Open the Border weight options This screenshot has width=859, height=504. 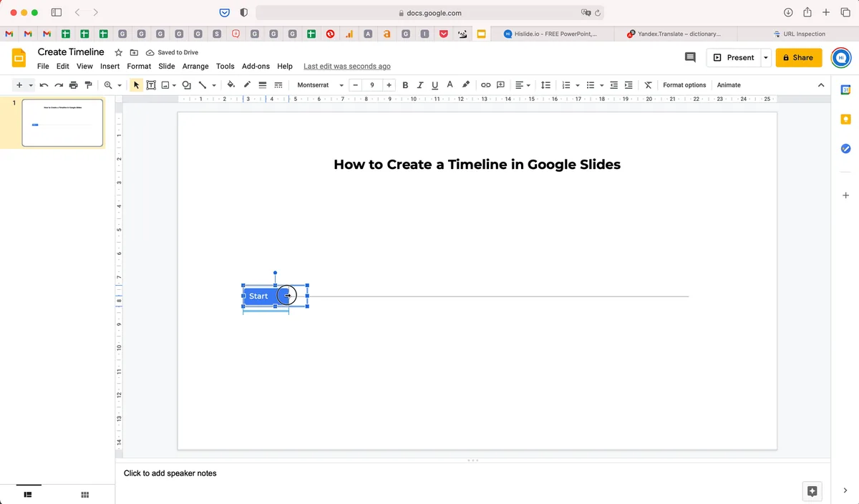coord(263,85)
